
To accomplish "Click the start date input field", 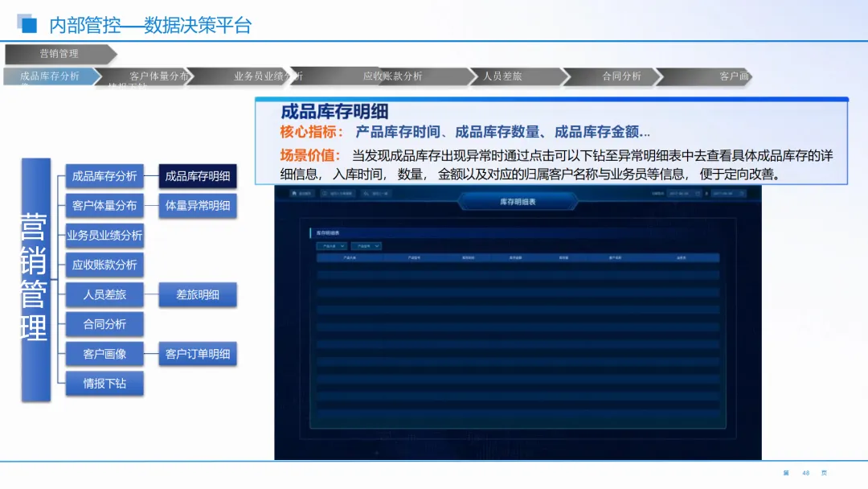I will pos(684,193).
